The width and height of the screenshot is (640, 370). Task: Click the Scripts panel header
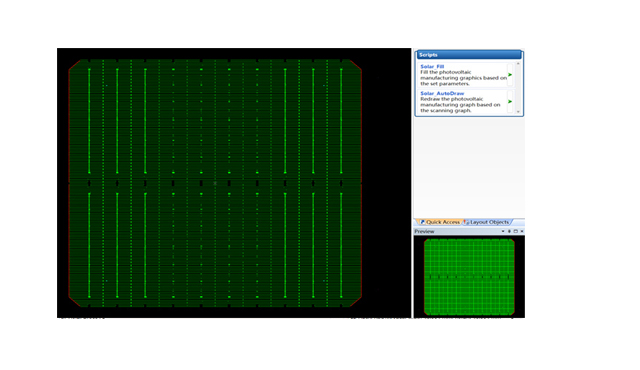(x=469, y=55)
